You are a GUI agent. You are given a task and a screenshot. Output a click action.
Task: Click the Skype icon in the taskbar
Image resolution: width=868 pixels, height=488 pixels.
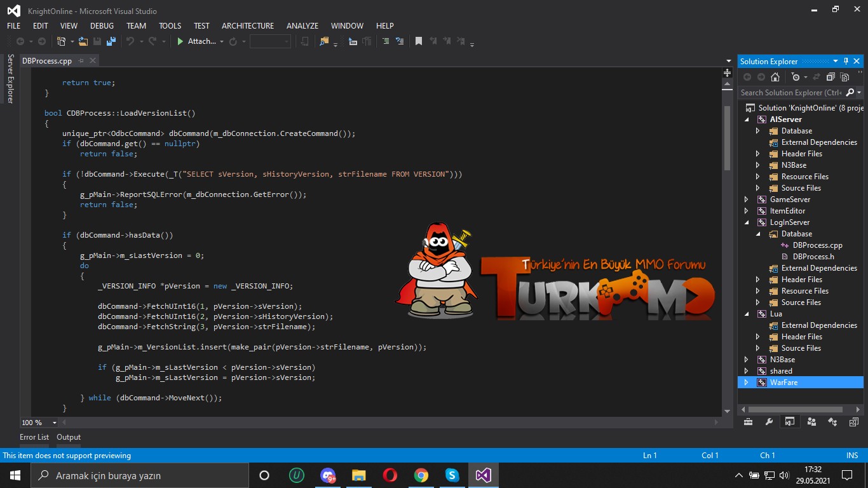pyautogui.click(x=452, y=475)
